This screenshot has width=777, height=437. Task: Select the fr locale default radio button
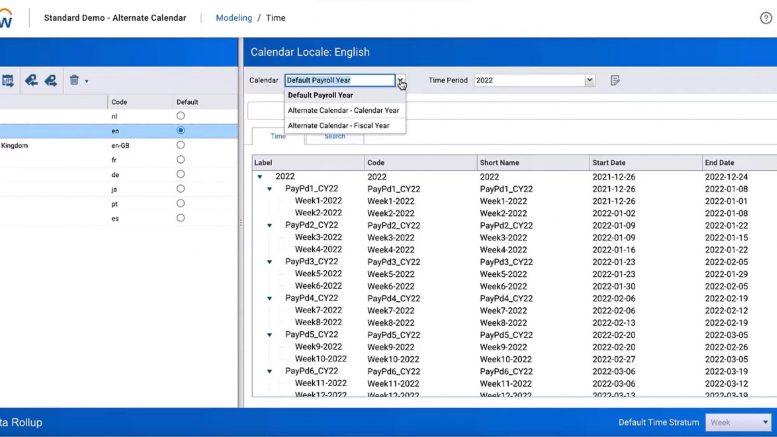pos(180,160)
